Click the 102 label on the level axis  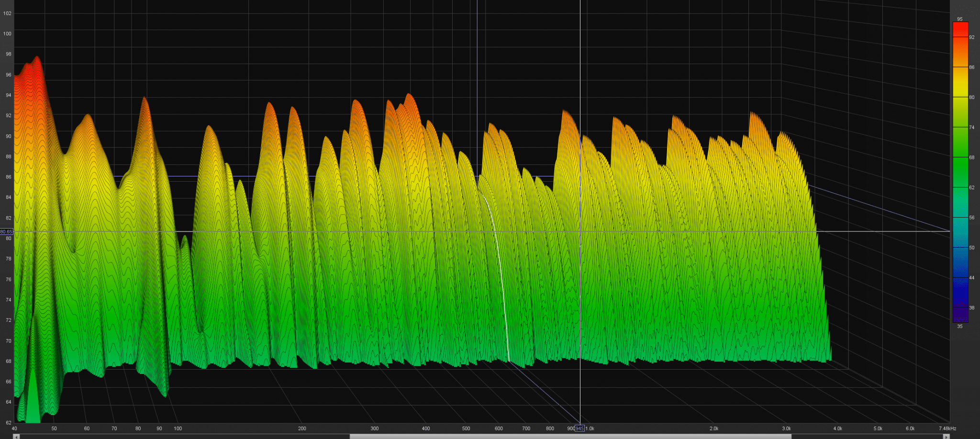(7, 13)
